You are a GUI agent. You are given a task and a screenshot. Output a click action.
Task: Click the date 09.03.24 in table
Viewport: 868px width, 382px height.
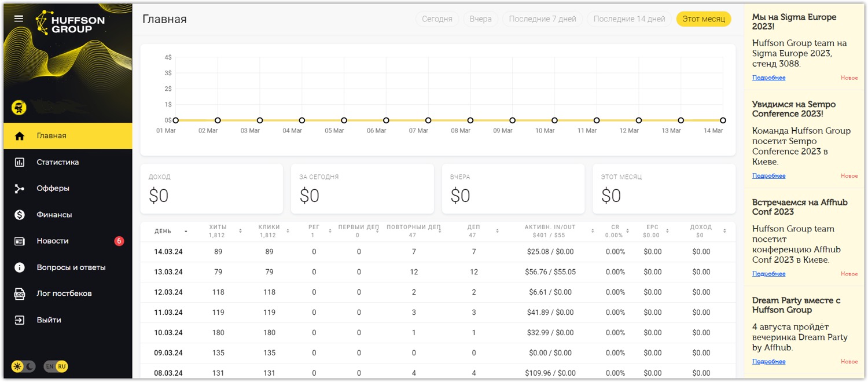(x=168, y=353)
